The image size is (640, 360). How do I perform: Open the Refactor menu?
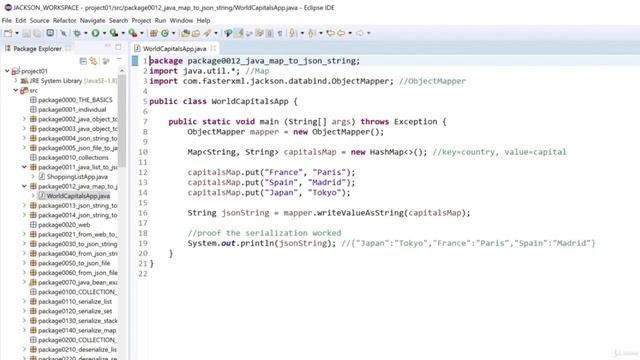point(64,20)
